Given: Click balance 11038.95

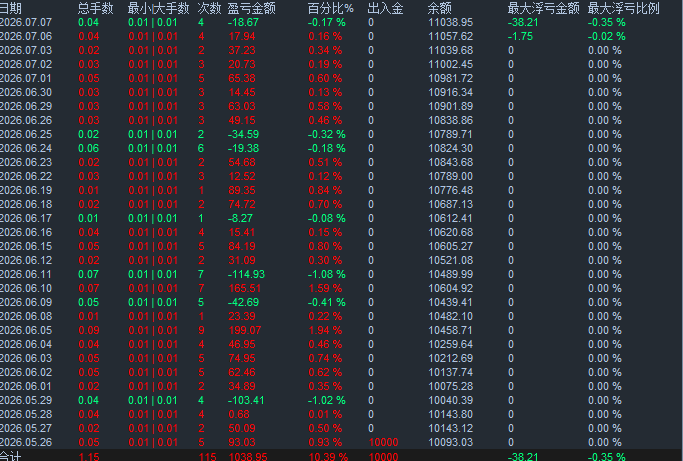Looking at the screenshot, I should click(x=450, y=22).
